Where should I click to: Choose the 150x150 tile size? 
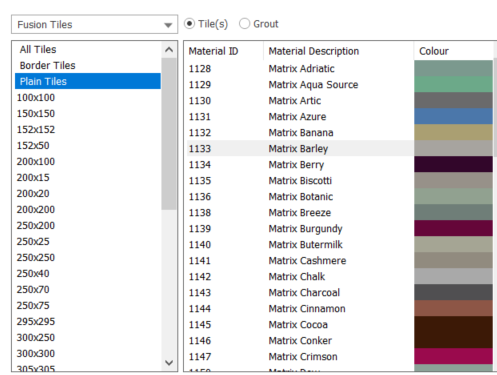pos(88,113)
